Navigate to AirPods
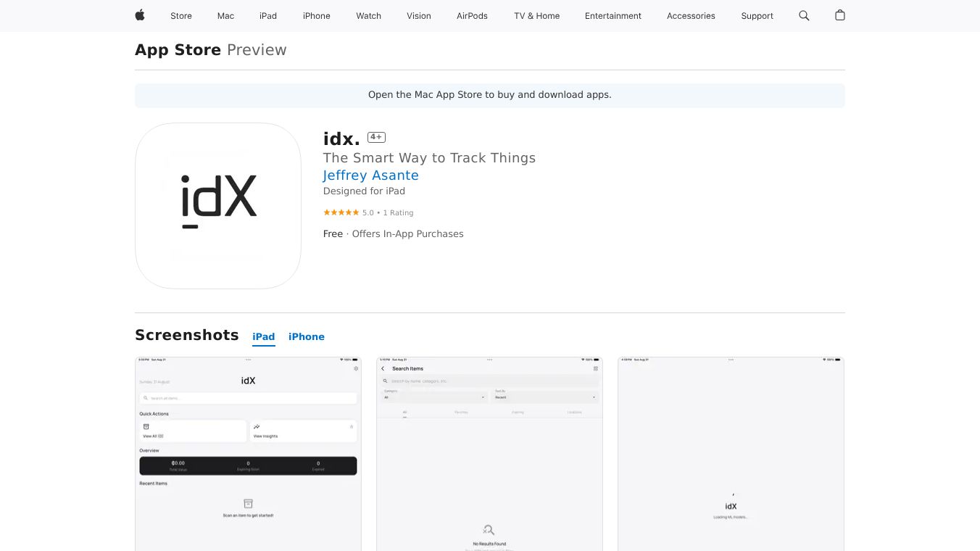Image resolution: width=980 pixels, height=551 pixels. (x=473, y=16)
